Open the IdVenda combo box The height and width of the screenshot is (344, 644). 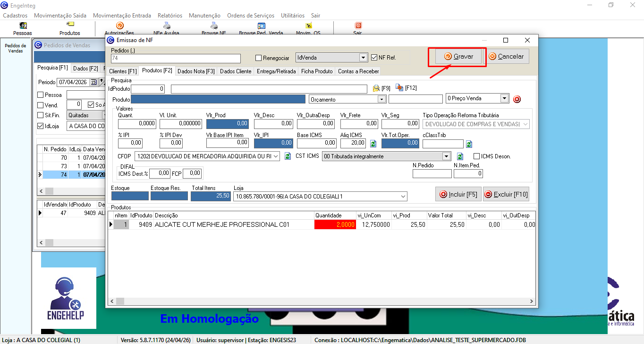pos(363,58)
